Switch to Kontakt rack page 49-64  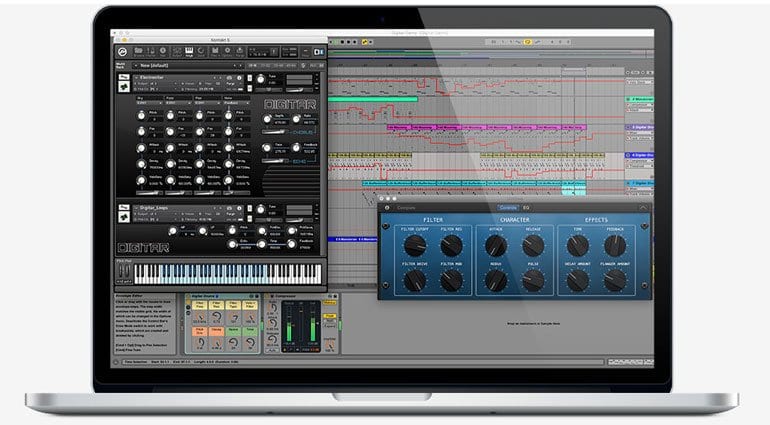(x=290, y=65)
